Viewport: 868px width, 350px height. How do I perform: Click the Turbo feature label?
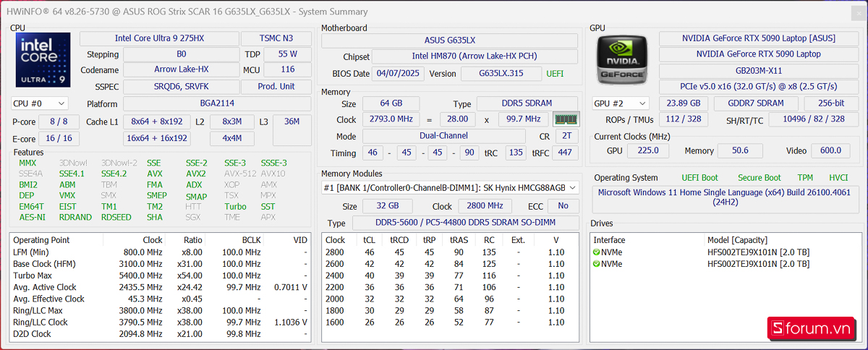click(x=235, y=206)
